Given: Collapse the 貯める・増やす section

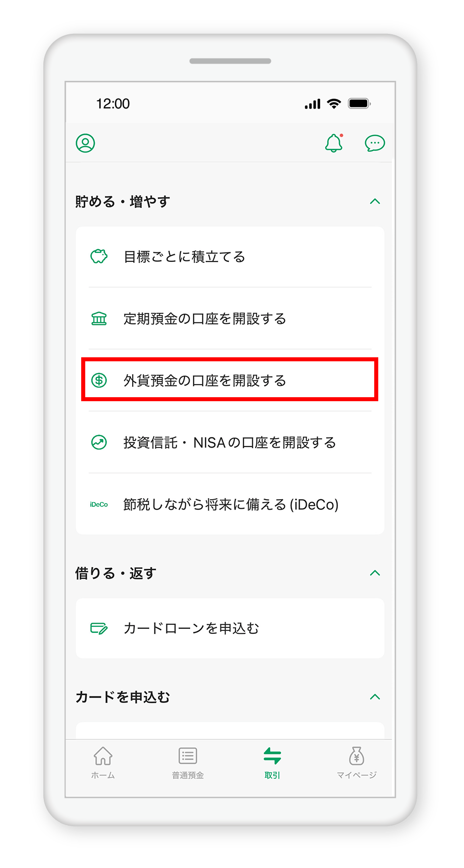Looking at the screenshot, I should pos(375,201).
